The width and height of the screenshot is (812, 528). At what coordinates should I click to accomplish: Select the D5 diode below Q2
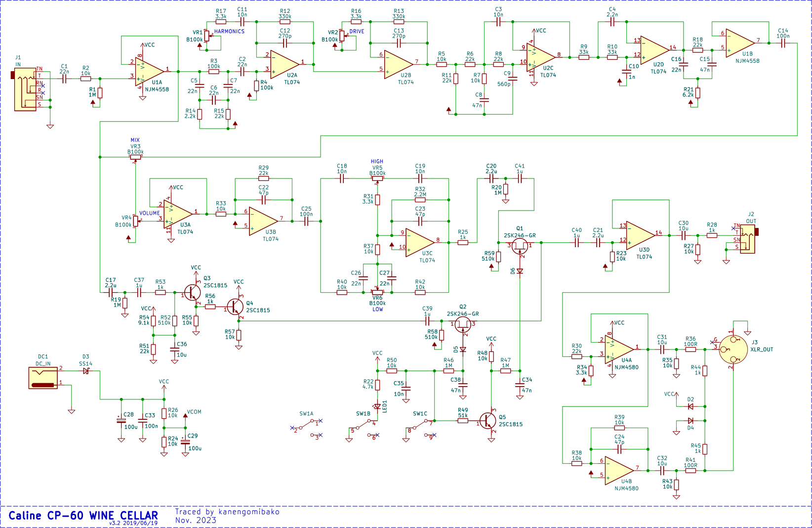coord(463,350)
